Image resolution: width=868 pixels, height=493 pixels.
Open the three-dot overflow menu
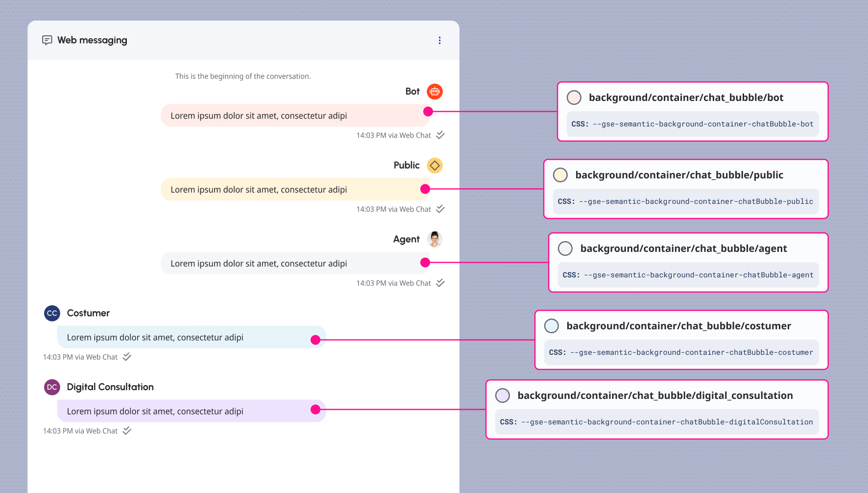(x=439, y=40)
